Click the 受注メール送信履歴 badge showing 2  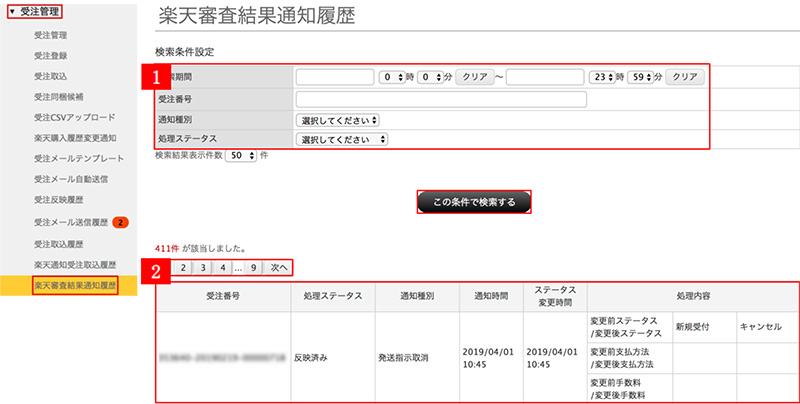118,221
